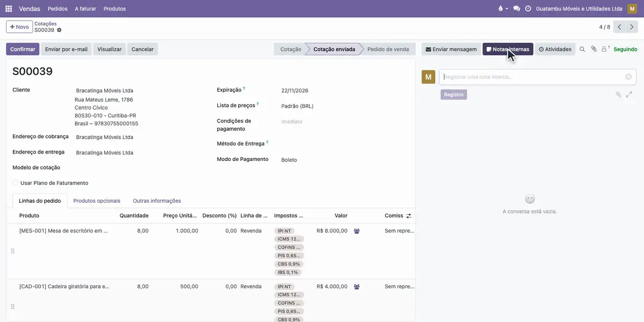
Task: Click the Visualizar button
Action: pyautogui.click(x=109, y=49)
